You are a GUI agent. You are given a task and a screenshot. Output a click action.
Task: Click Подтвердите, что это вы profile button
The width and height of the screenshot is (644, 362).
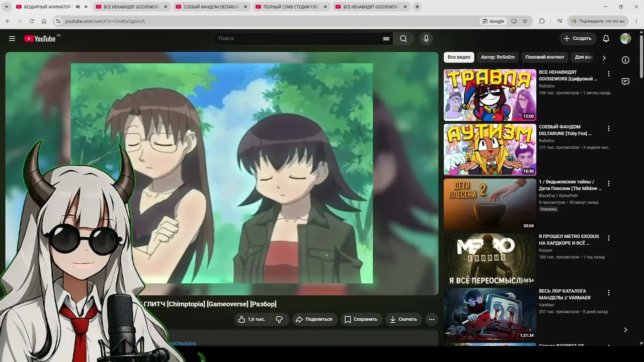pyautogui.click(x=598, y=21)
